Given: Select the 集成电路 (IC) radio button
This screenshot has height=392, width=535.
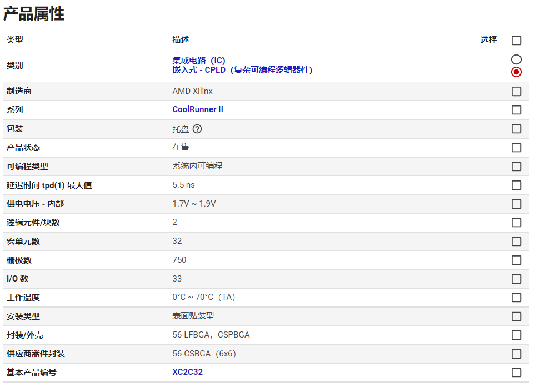Looking at the screenshot, I should [516, 59].
